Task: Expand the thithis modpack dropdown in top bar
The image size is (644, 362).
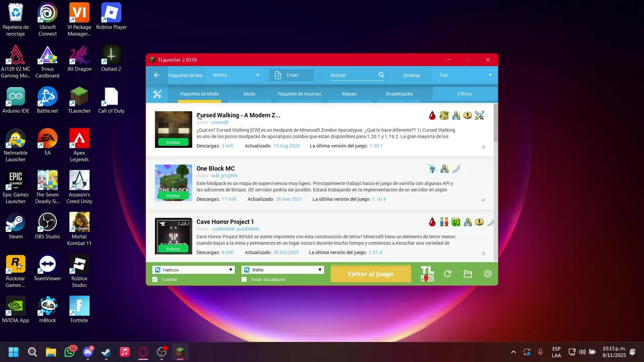Action: pos(235,75)
